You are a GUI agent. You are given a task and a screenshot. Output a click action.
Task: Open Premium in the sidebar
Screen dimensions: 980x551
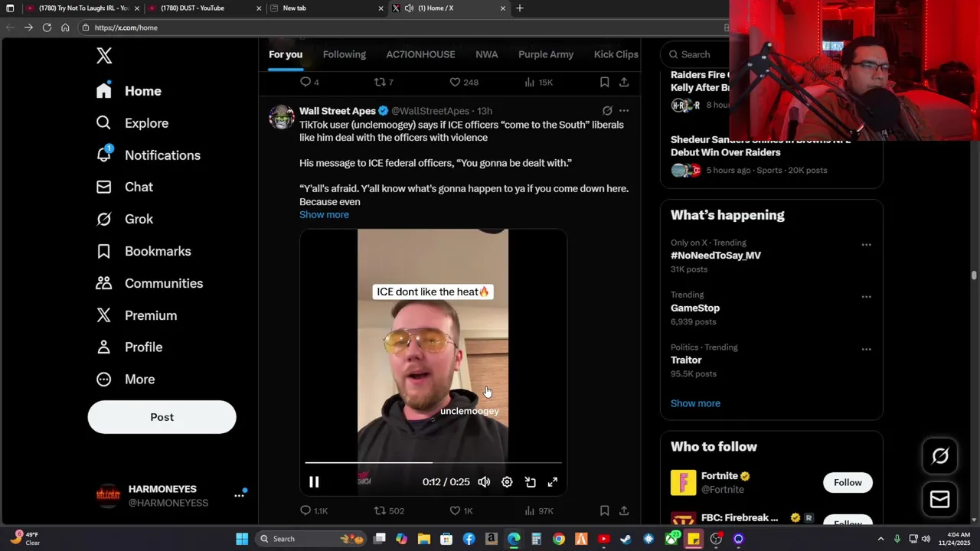136,315
